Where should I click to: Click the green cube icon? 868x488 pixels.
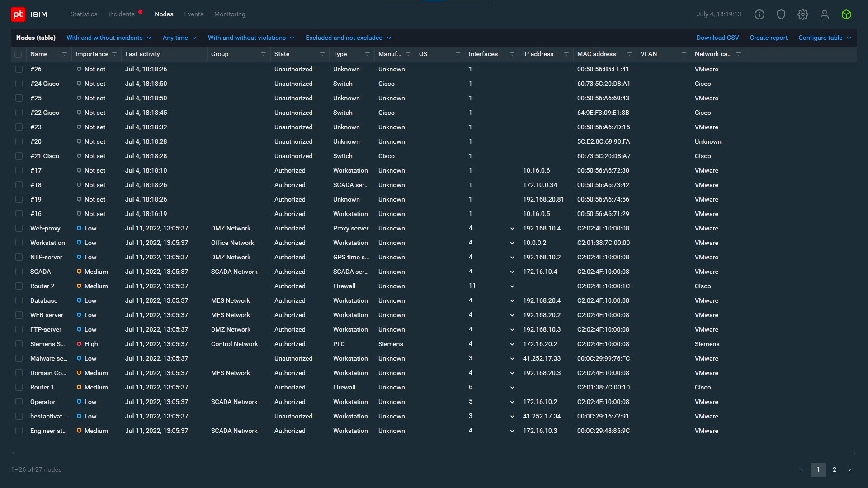pyautogui.click(x=846, y=14)
